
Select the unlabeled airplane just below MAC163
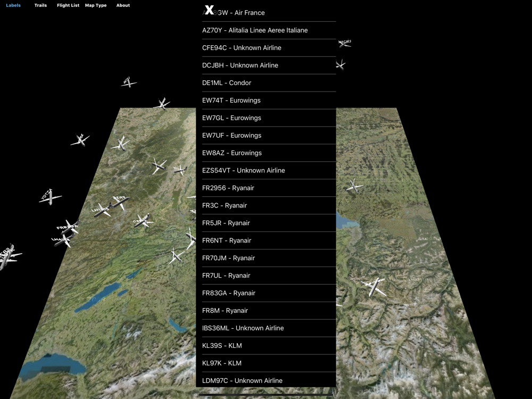[340, 65]
